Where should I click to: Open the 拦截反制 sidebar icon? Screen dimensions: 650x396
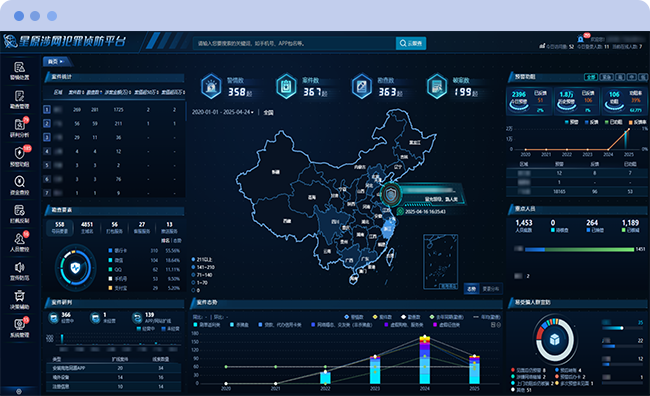[19, 210]
